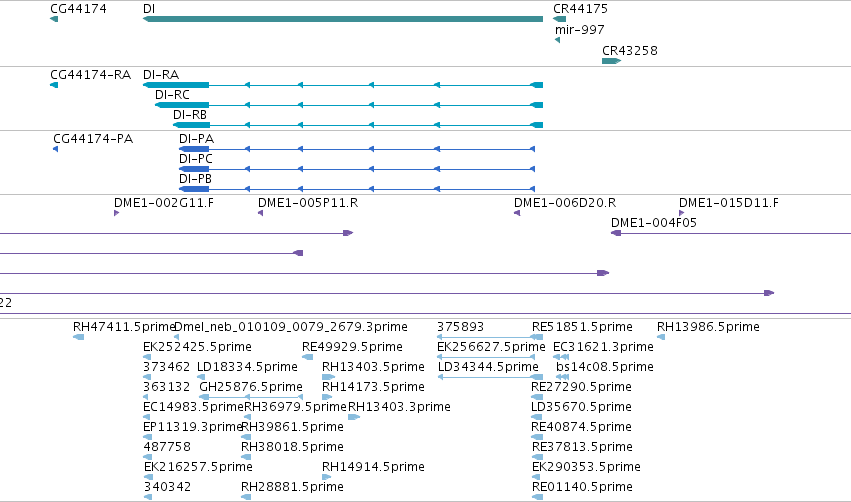Click the CR43258 gene arrow glyph
Viewport: 851px width, 502px height.
pyautogui.click(x=611, y=61)
